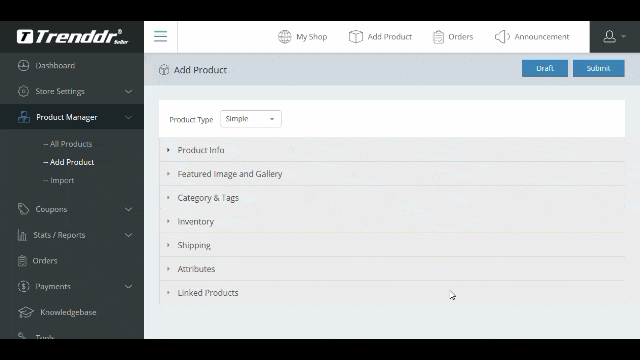The width and height of the screenshot is (640, 360).
Task: Click the Orders clipboard icon in top bar
Action: pyautogui.click(x=438, y=37)
